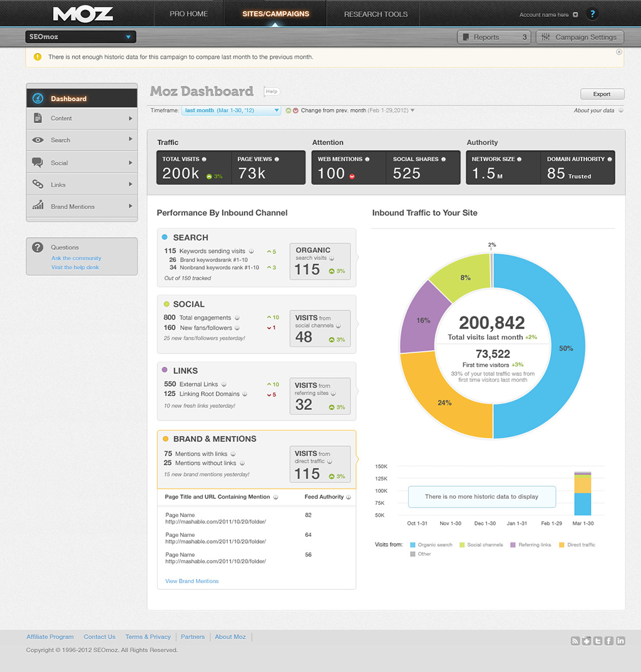Click the Search eye icon
The image size is (641, 672).
tap(38, 140)
